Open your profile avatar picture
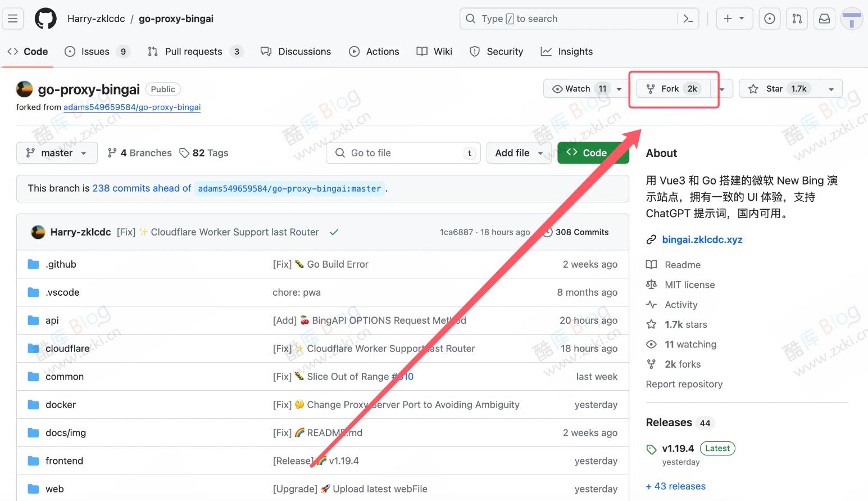 852,18
